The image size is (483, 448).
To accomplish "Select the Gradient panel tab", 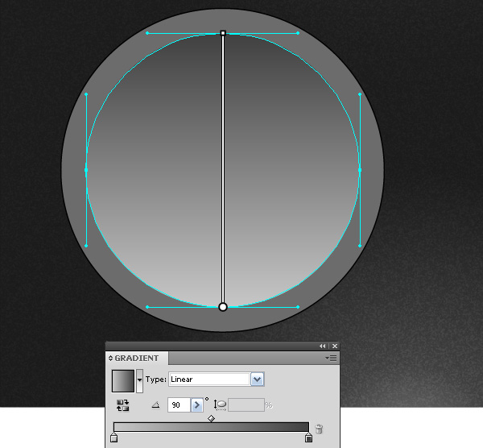I will click(x=137, y=358).
